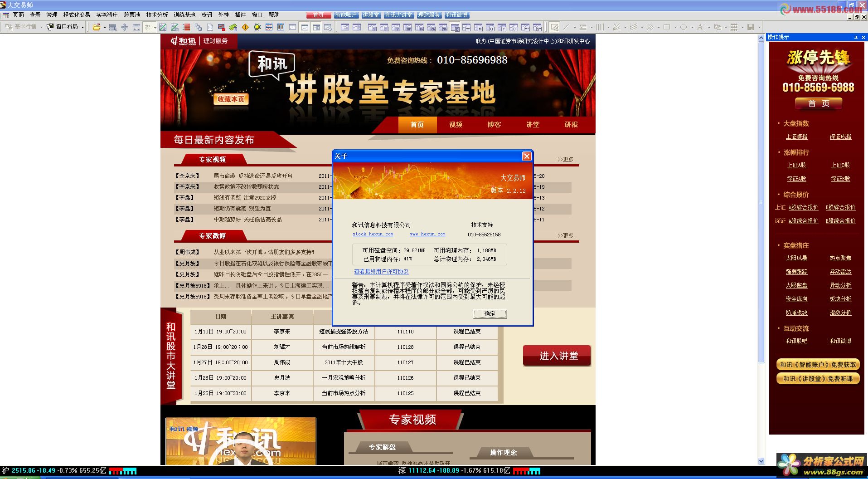Open the 权 dropdown arrow
Image resolution: width=868 pixels, height=479 pixels.
155,27
